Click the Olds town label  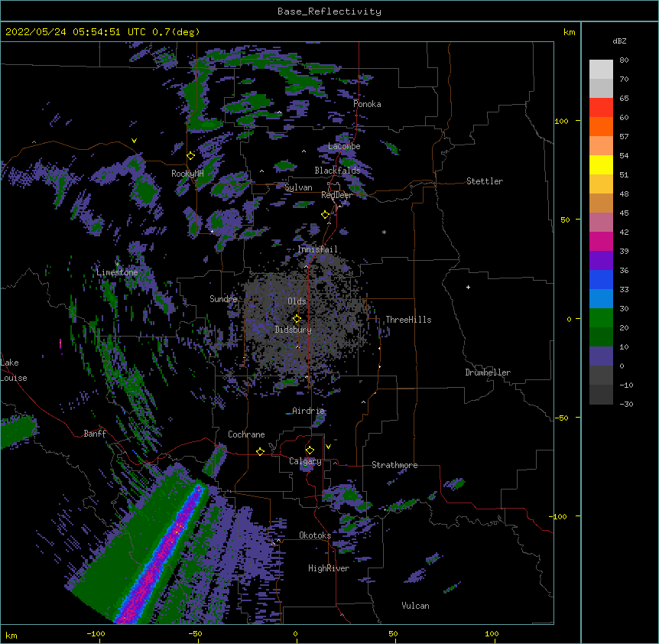(297, 301)
